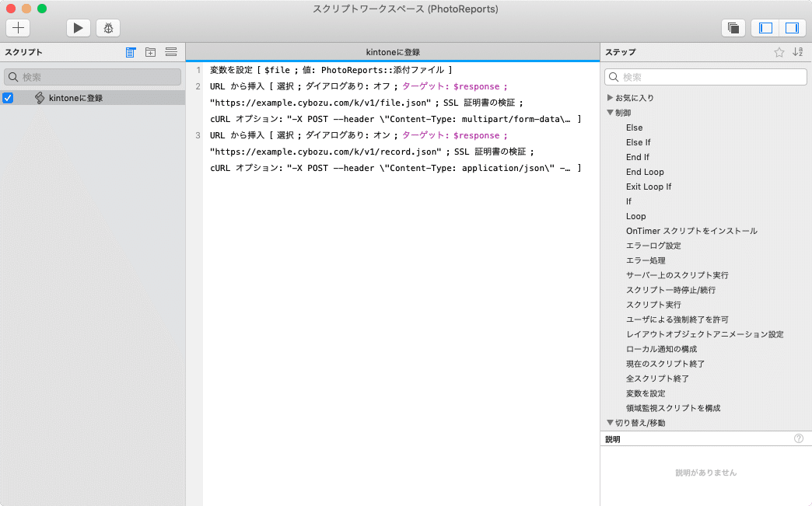This screenshot has height=506, width=812.
Task: Open the script debugger bug icon
Action: [x=107, y=28]
